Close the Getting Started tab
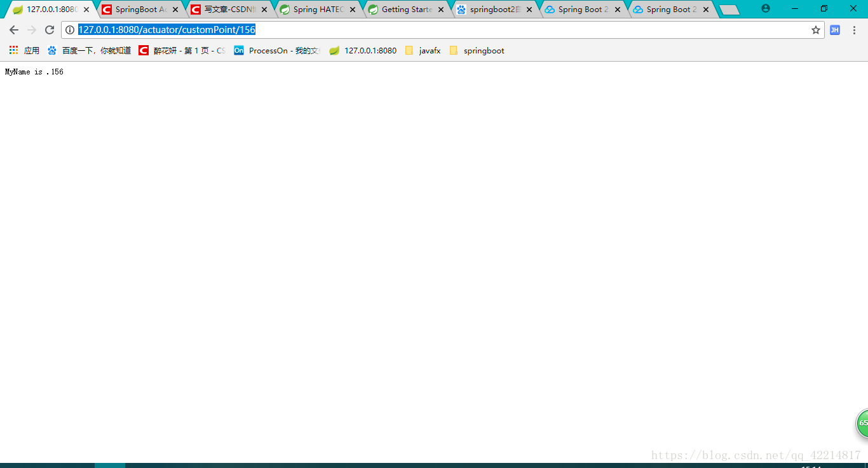The image size is (868, 468). (x=441, y=10)
